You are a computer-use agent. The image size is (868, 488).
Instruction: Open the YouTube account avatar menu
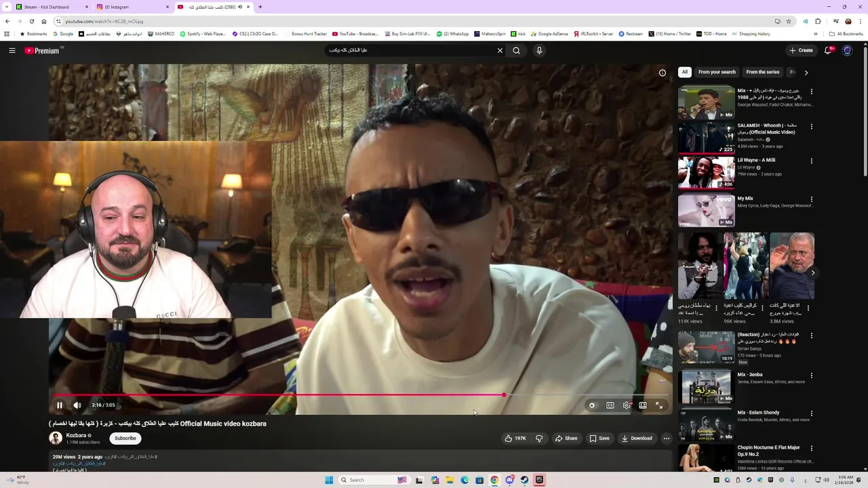(x=847, y=50)
